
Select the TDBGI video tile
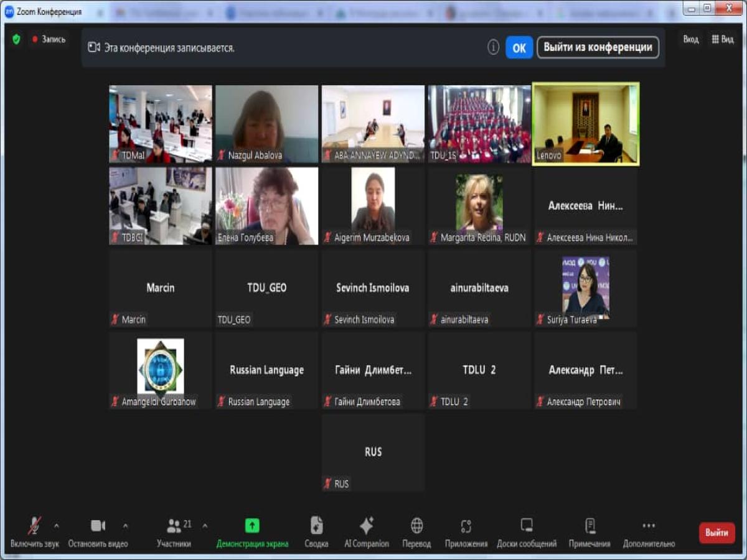point(161,206)
